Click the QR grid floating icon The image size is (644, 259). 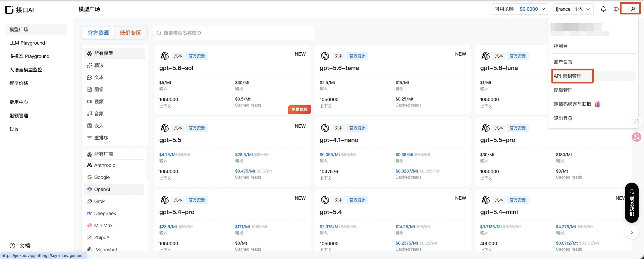(636, 121)
